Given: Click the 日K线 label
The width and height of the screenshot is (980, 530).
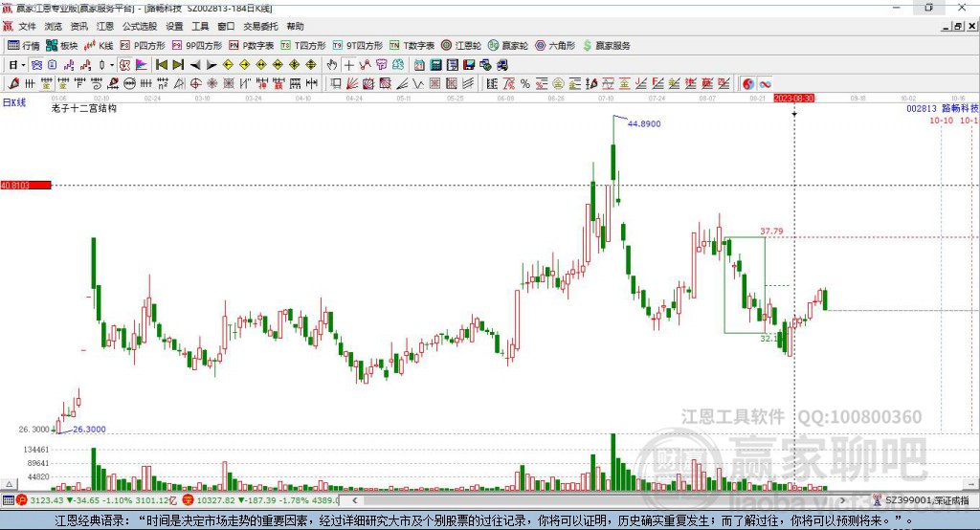Looking at the screenshot, I should pyautogui.click(x=14, y=102).
